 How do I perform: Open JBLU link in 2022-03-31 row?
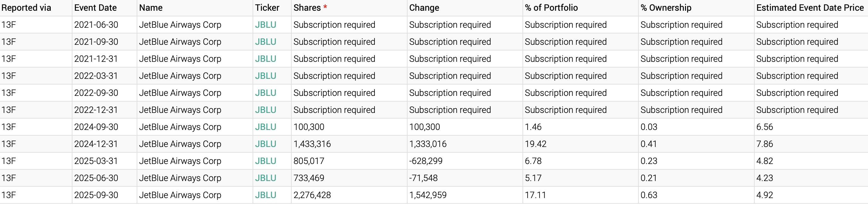tap(266, 76)
